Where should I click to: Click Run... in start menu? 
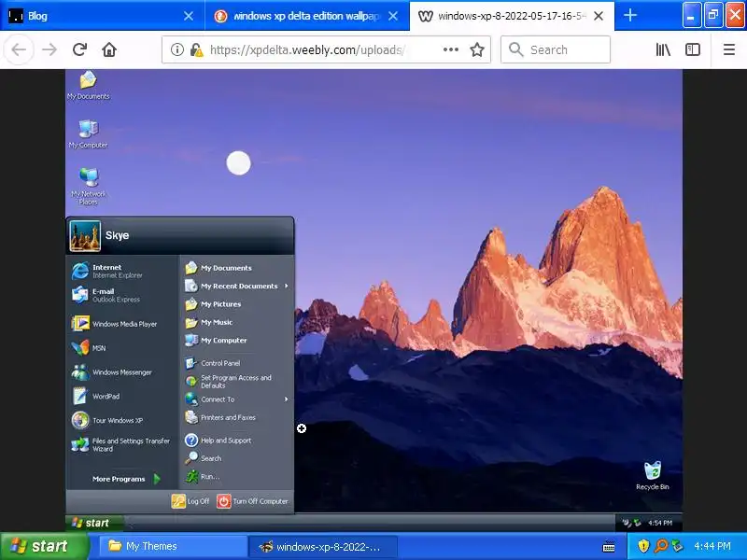(237, 477)
